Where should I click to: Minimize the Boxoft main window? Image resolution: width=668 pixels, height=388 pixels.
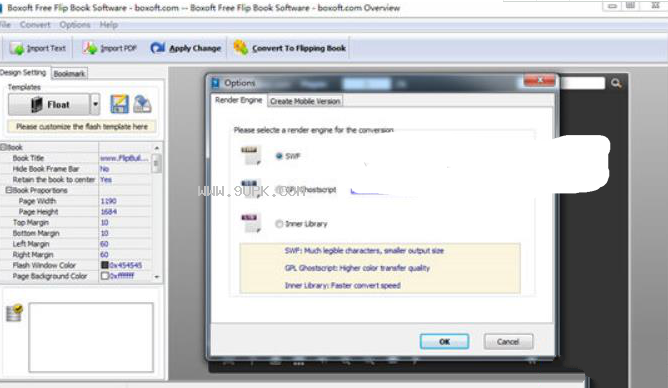[612, 6]
